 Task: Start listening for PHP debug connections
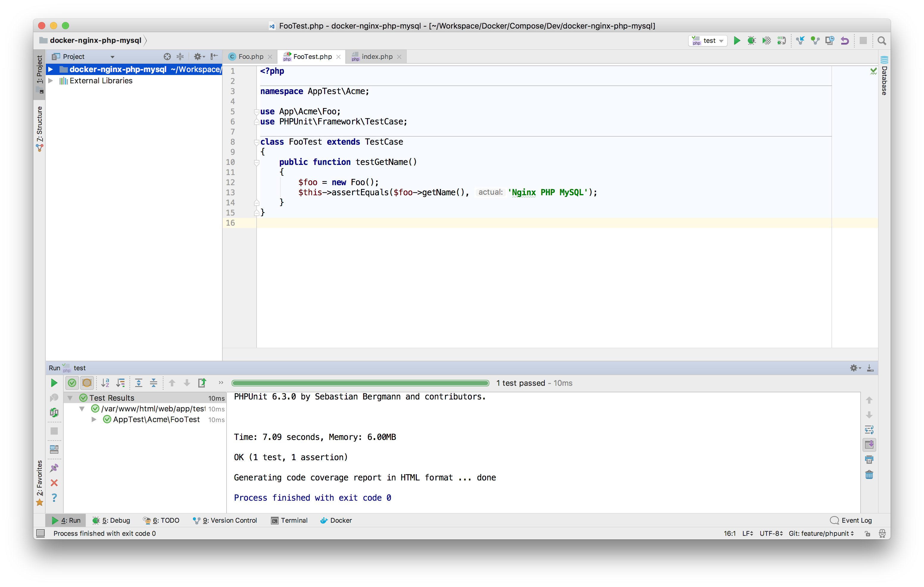pyautogui.click(x=781, y=41)
